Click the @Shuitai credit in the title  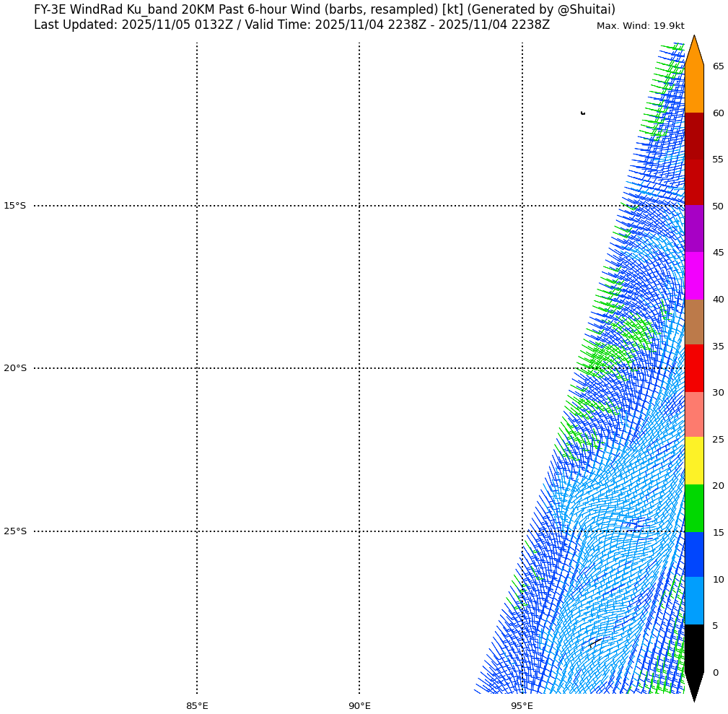[583, 9]
